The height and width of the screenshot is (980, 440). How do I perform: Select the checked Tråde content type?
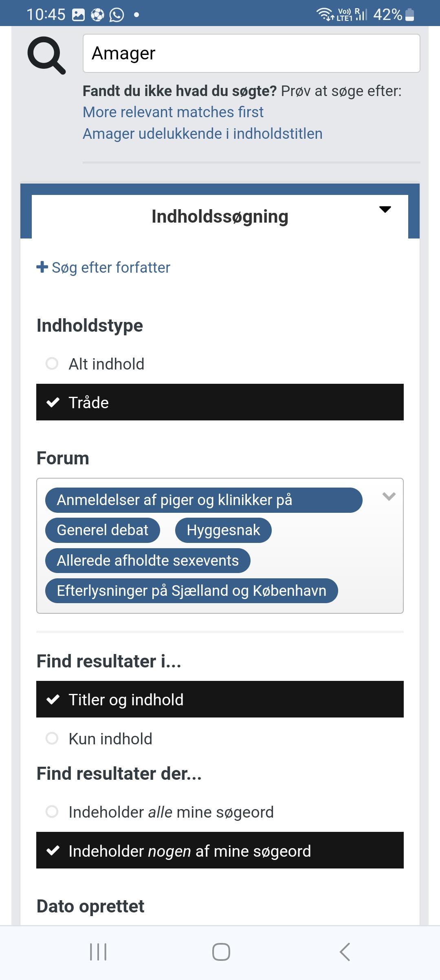[x=220, y=402]
